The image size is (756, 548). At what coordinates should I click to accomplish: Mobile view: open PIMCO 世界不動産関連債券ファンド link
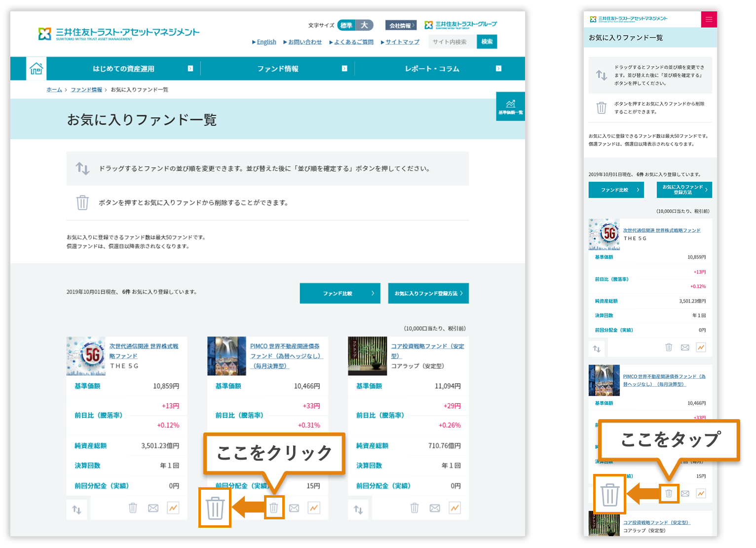664,380
